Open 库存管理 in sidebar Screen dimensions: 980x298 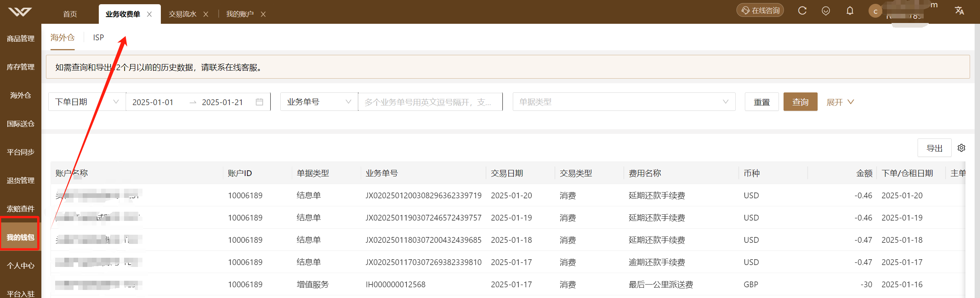[x=21, y=67]
